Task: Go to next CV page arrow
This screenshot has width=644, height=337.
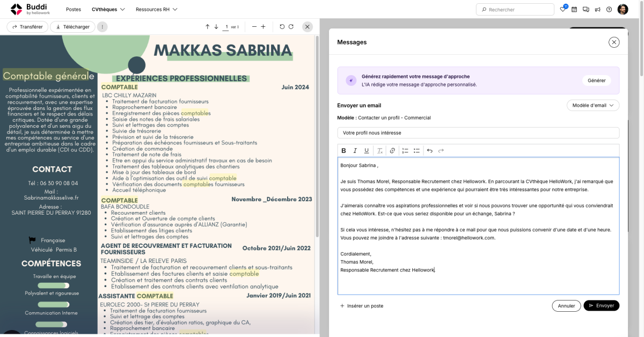Action: coord(216,27)
